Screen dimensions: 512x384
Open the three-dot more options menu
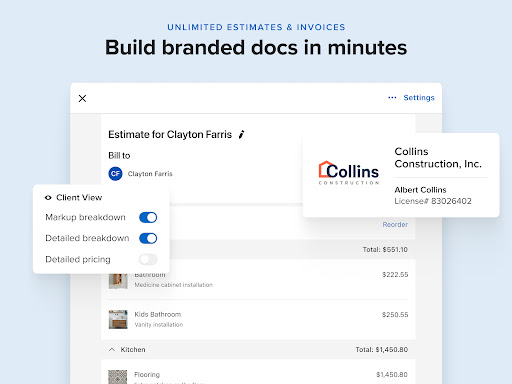pos(392,98)
